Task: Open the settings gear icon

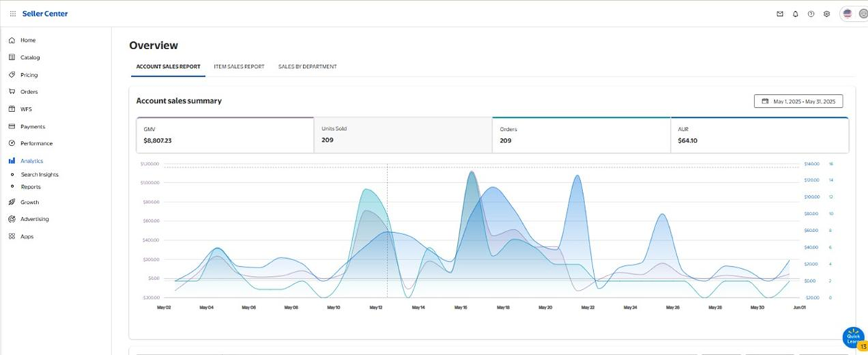Action: 827,14
